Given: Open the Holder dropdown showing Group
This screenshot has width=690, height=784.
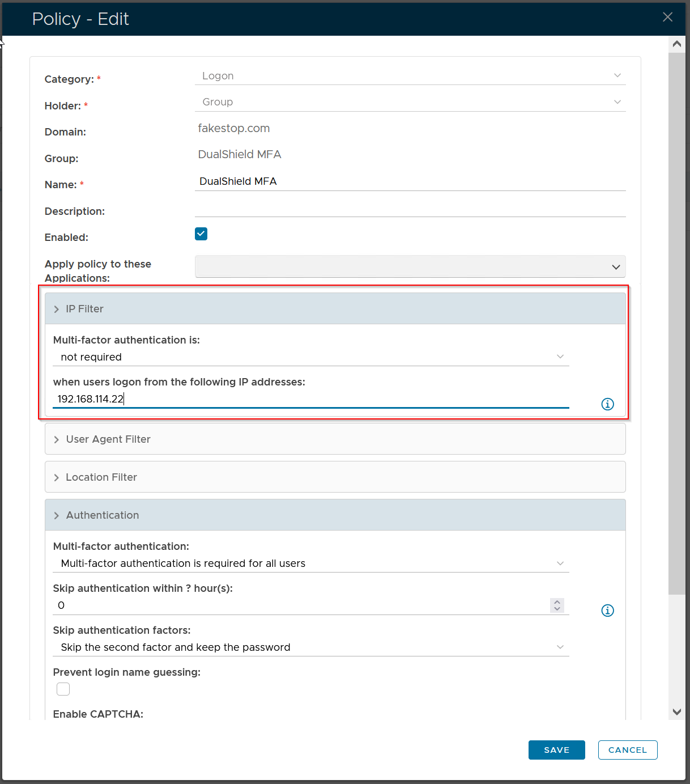Looking at the screenshot, I should click(410, 102).
